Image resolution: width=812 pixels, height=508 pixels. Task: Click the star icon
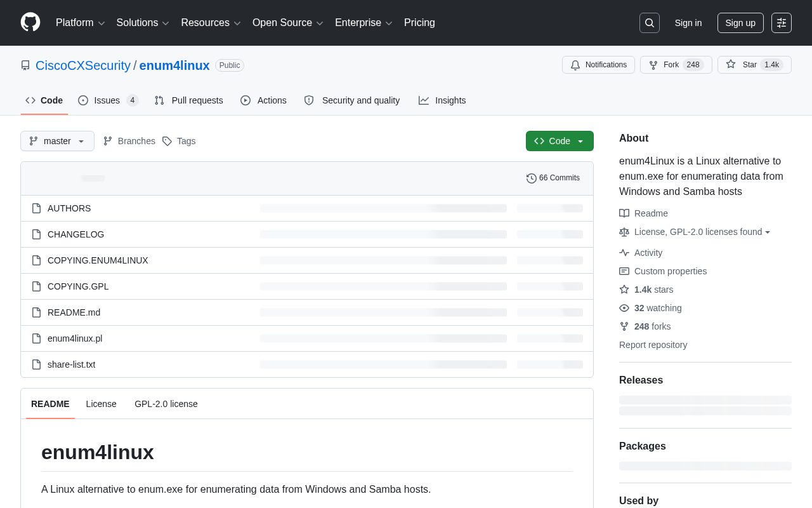pos(731,64)
